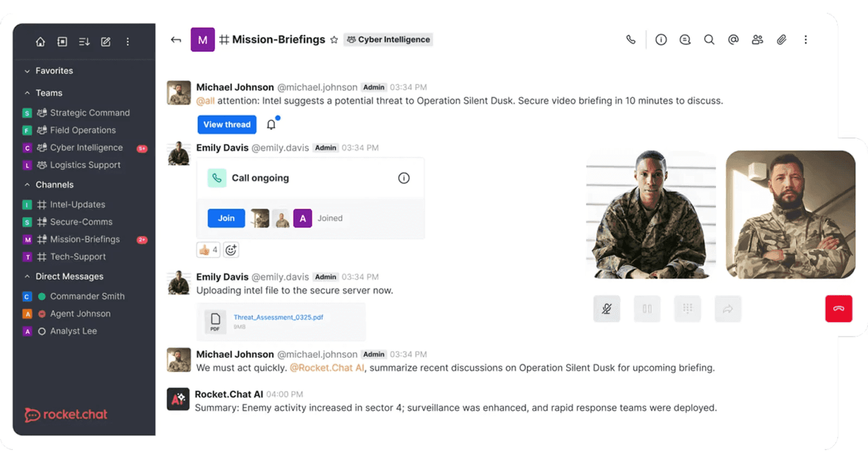Transfer the call with the forward arrow
This screenshot has width=868, height=454.
pyautogui.click(x=728, y=309)
